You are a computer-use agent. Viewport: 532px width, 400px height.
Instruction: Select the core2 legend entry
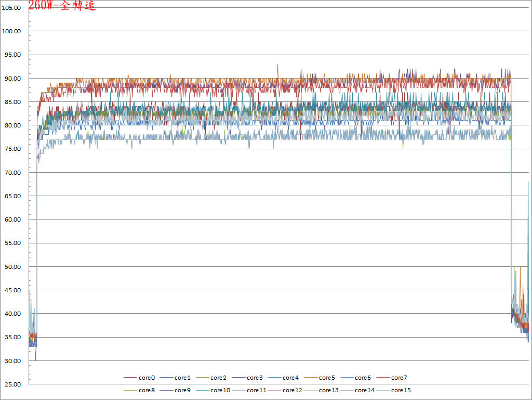[211, 378]
